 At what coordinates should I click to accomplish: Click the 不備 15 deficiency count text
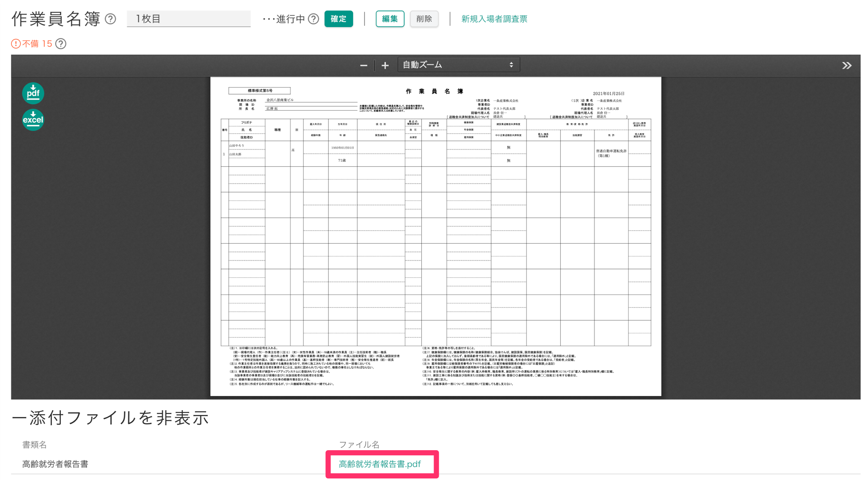(x=37, y=44)
